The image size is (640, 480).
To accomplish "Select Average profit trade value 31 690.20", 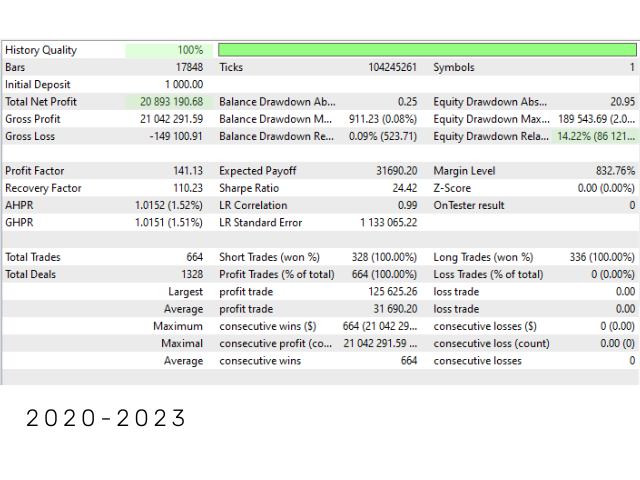I will [x=395, y=309].
